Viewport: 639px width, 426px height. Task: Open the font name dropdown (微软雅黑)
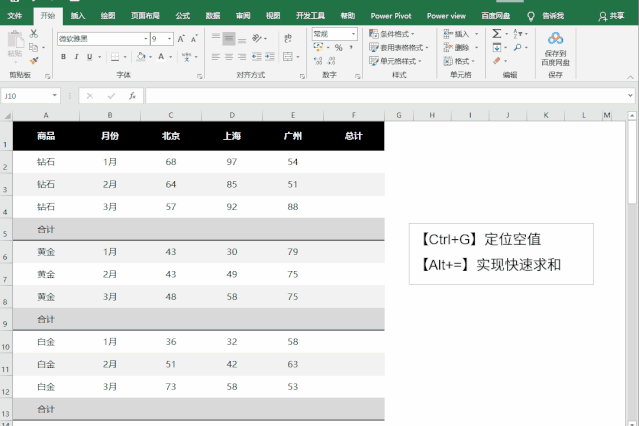[x=145, y=39]
